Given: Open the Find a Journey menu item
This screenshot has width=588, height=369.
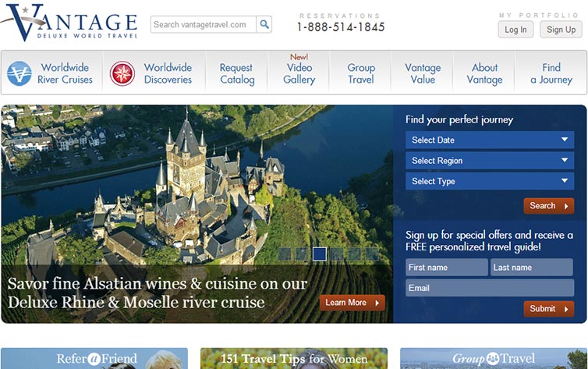Looking at the screenshot, I should coord(551,73).
